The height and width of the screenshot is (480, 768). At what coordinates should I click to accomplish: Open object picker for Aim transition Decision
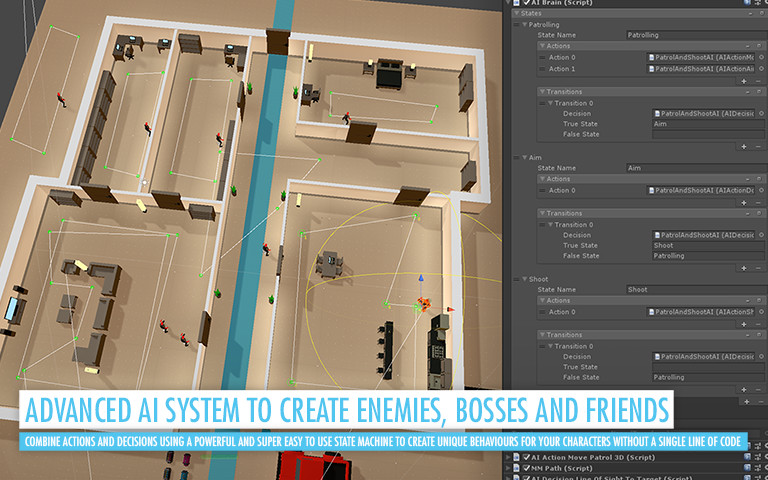(x=762, y=235)
